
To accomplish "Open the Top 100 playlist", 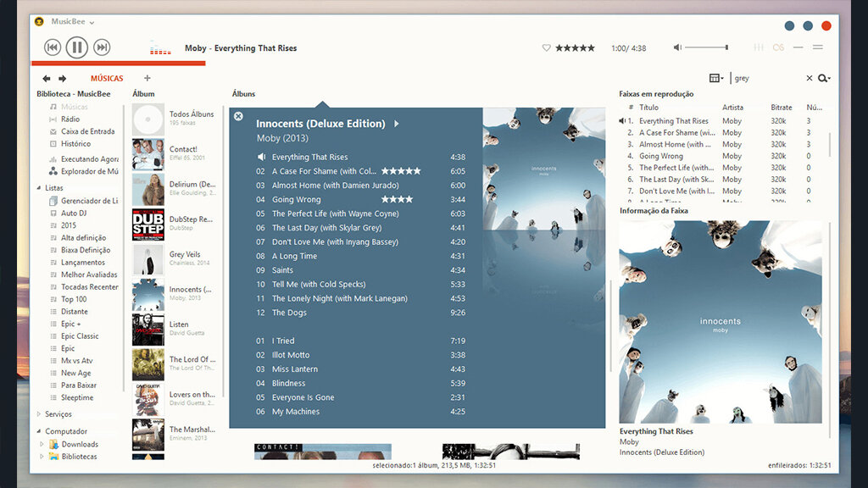I will [x=74, y=299].
